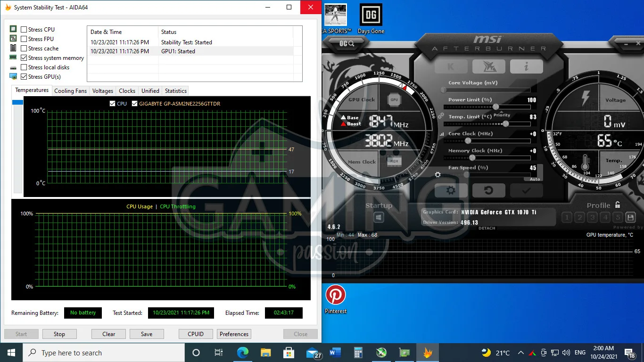Open the Statistics tab

coord(176,91)
